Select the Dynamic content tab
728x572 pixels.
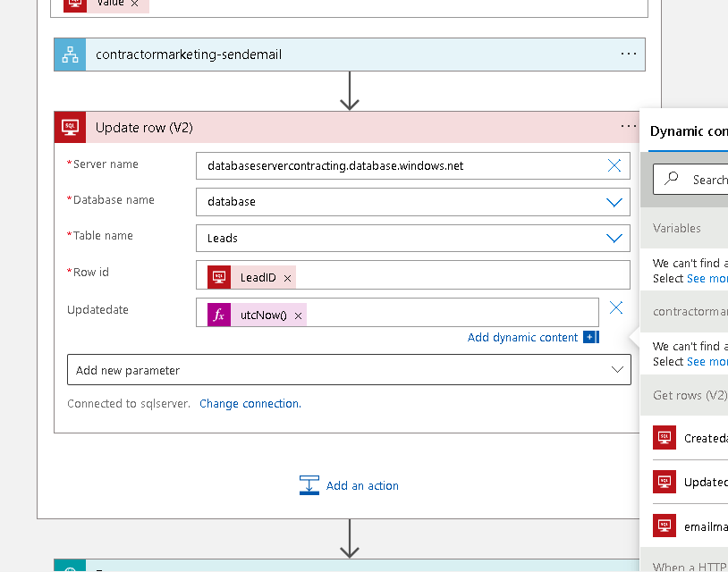pos(689,131)
